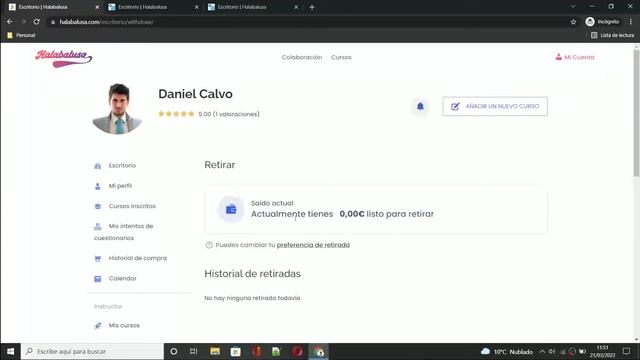Click browser forward arrow
This screenshot has height=360, width=640.
click(23, 22)
